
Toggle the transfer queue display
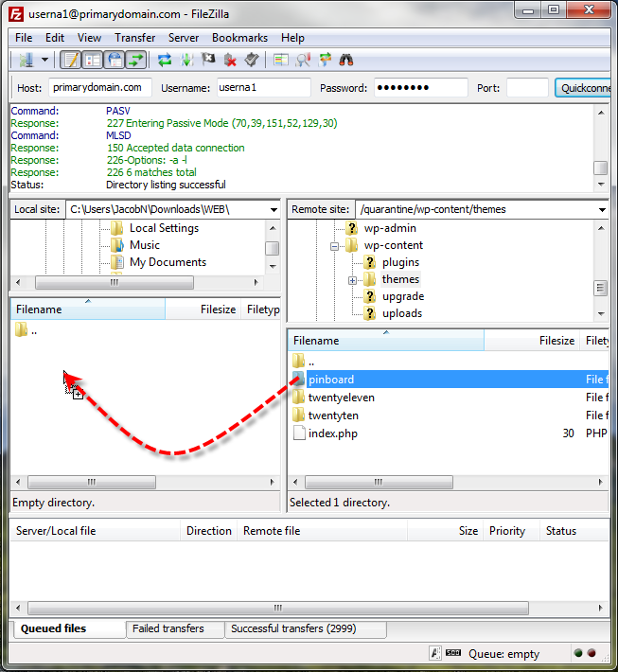[x=136, y=60]
